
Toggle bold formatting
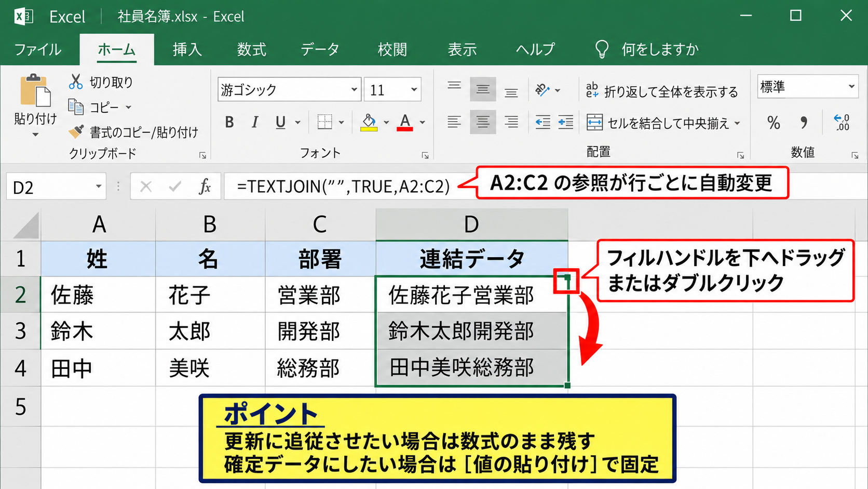(x=229, y=122)
